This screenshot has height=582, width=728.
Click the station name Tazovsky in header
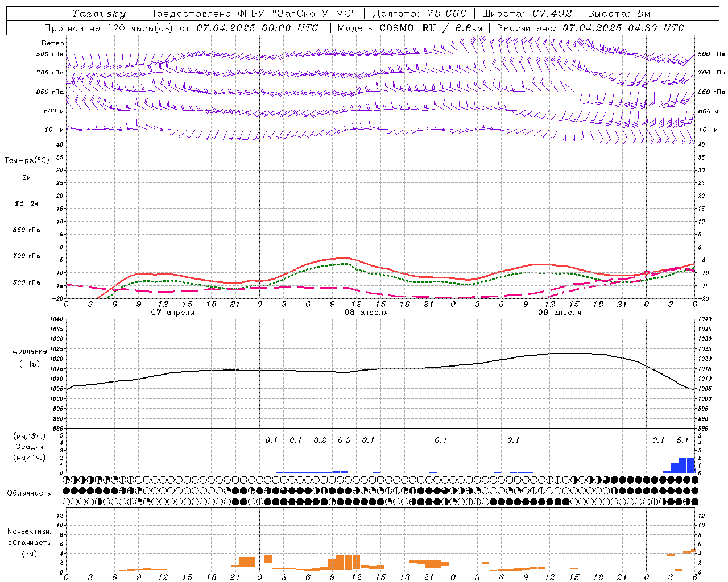(x=99, y=14)
